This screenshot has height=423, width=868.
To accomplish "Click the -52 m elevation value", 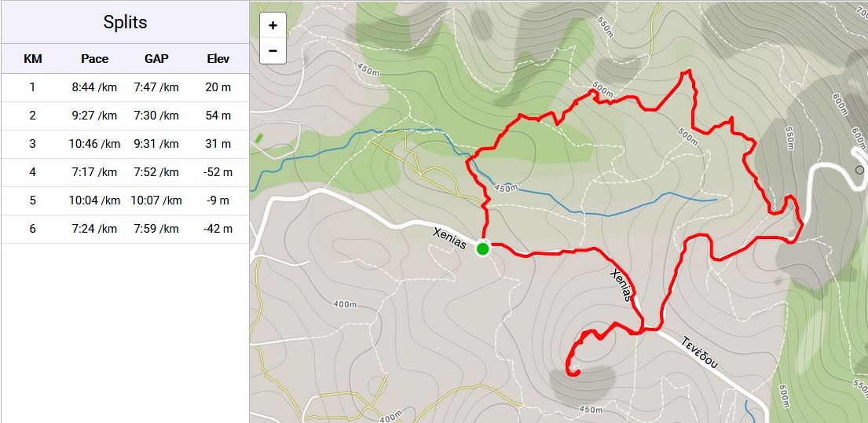I will (218, 172).
